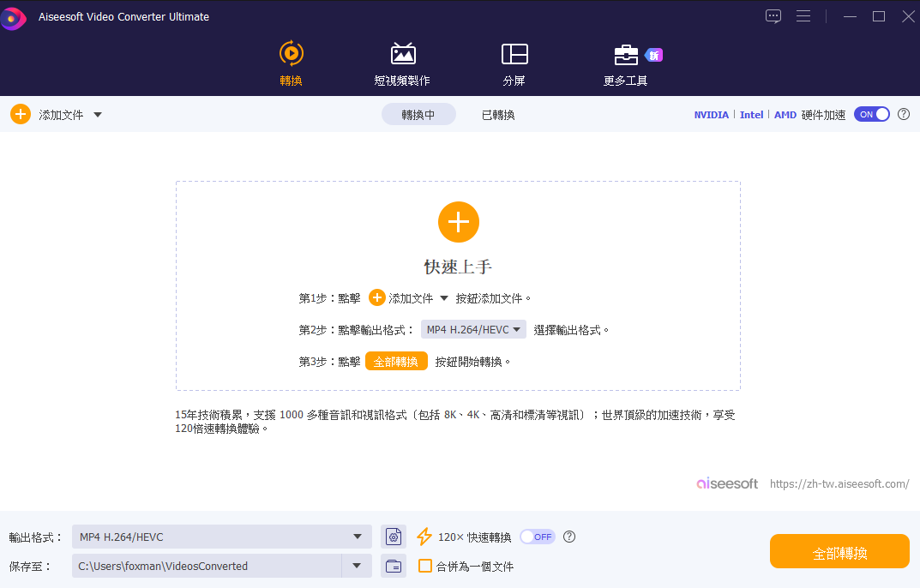Viewport: 920px width, 588px height.
Task: Open MP4 H.264/HEVC dropdown in step 2
Action: coord(473,330)
